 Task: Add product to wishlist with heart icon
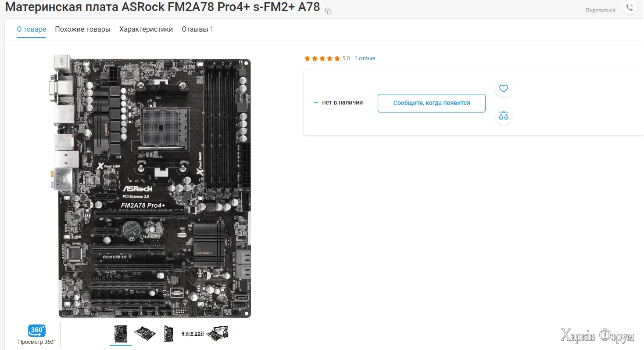(504, 88)
